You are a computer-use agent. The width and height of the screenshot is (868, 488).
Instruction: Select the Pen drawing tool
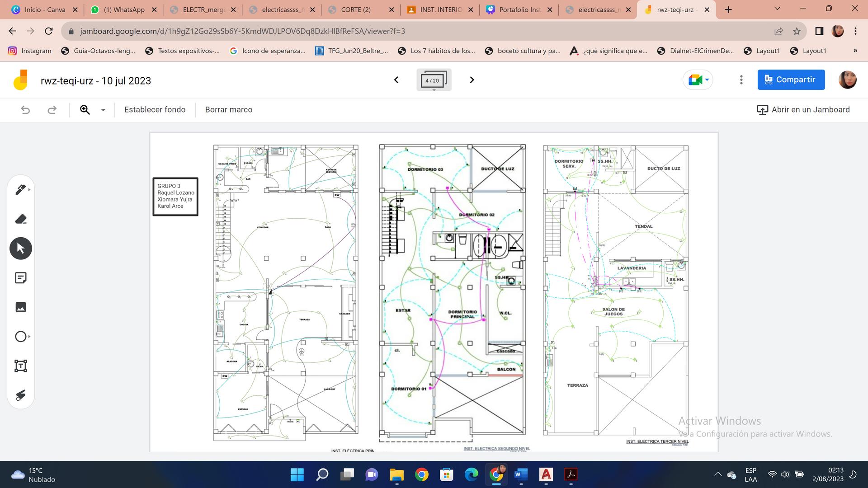click(x=20, y=190)
